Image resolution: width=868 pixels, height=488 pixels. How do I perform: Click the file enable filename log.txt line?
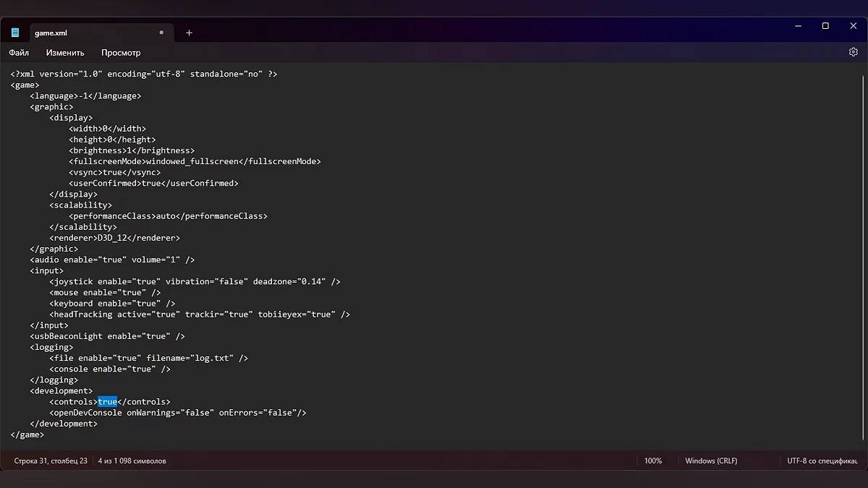149,358
